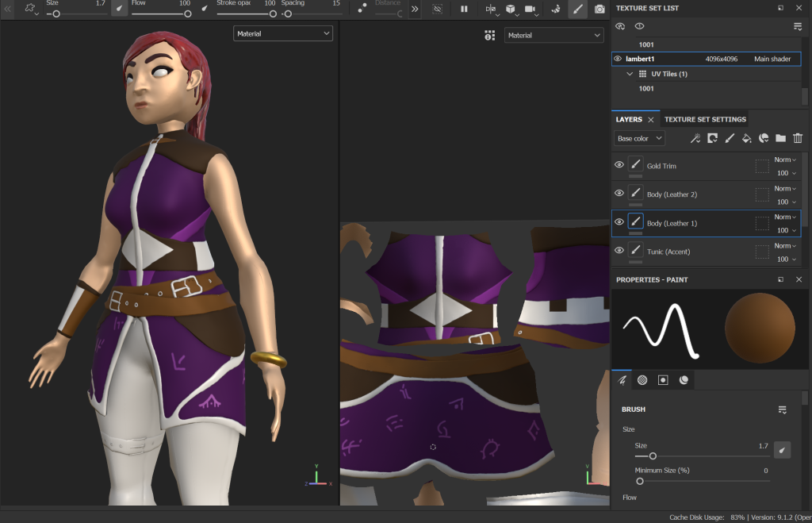Viewport: 812px width, 523px height.
Task: Click the pause engine computation icon
Action: [x=464, y=9]
